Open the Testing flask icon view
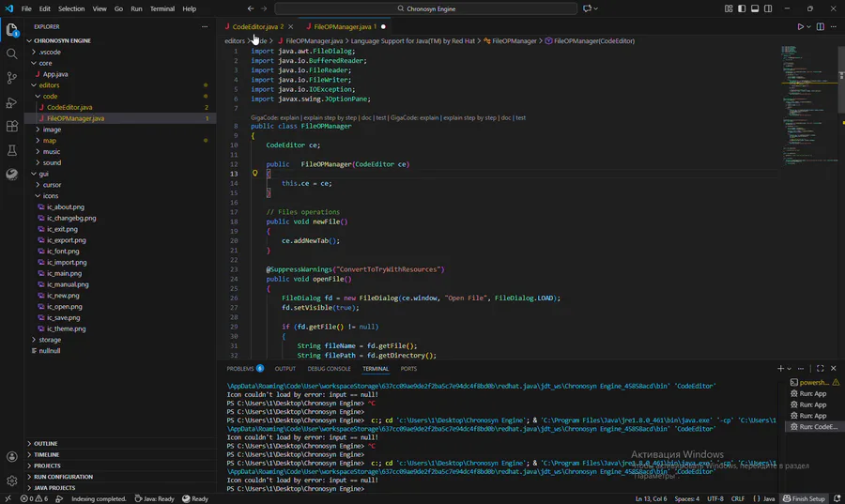The image size is (845, 504). point(12,150)
